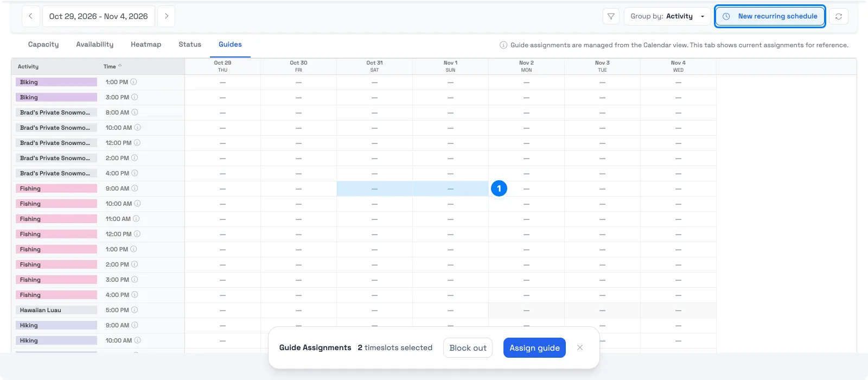
Task: Click info icon beside Fishing 12:00 PM
Action: (137, 234)
